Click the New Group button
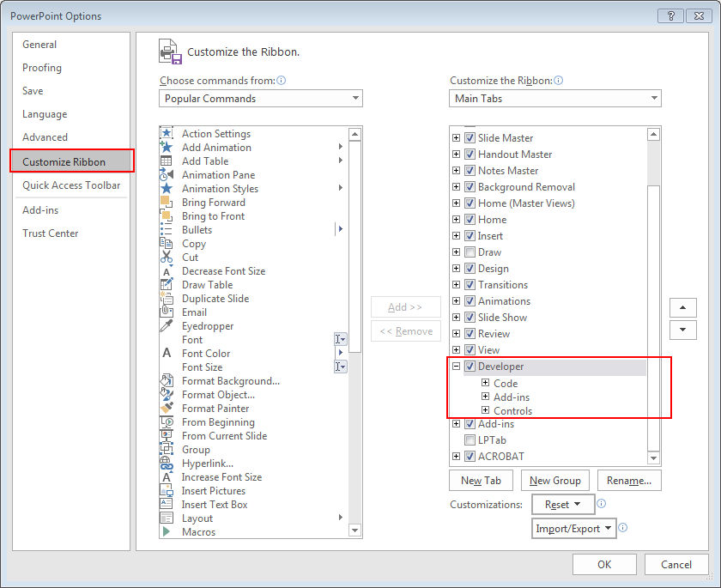721x588 pixels. [x=555, y=480]
